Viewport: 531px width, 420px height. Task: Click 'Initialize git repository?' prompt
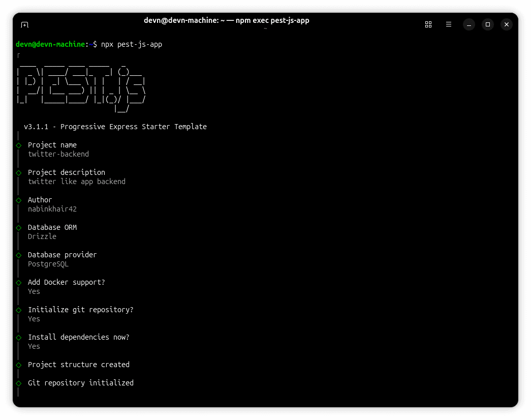(x=81, y=310)
